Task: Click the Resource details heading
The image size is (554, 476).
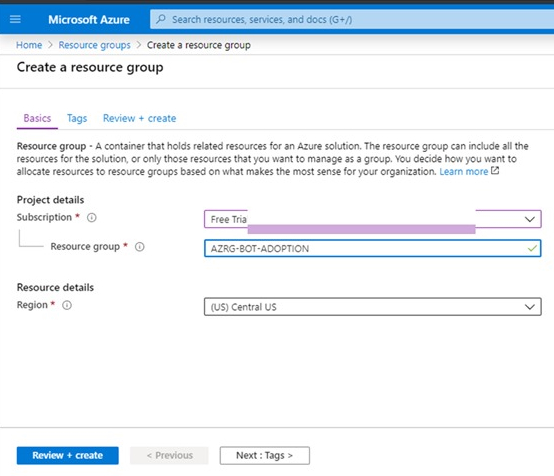Action: [x=55, y=287]
